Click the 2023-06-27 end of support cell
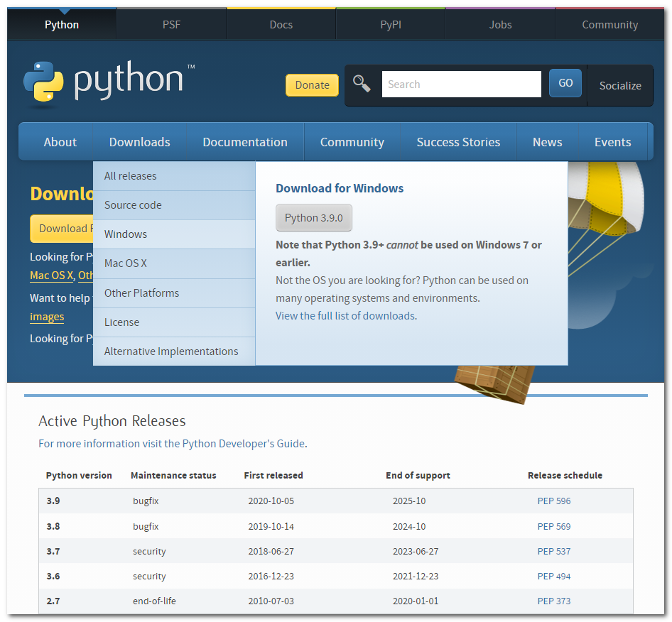This screenshot has width=672, height=622. (416, 551)
